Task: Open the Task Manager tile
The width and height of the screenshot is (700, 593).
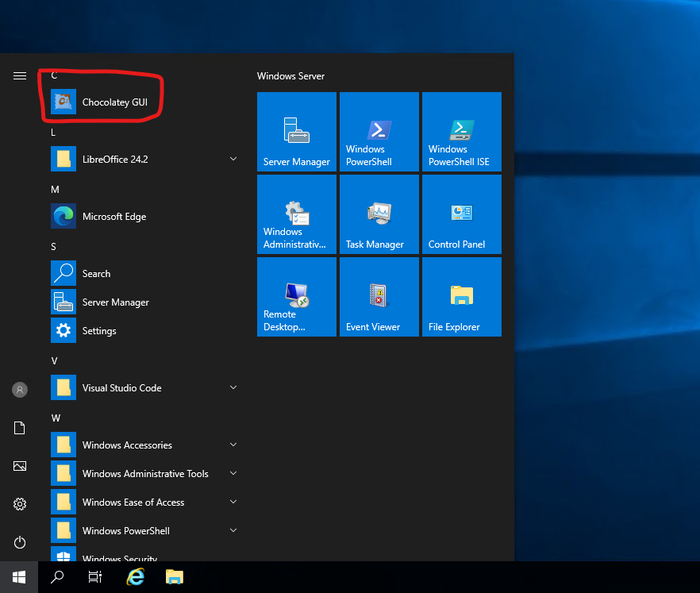Action: click(x=379, y=214)
